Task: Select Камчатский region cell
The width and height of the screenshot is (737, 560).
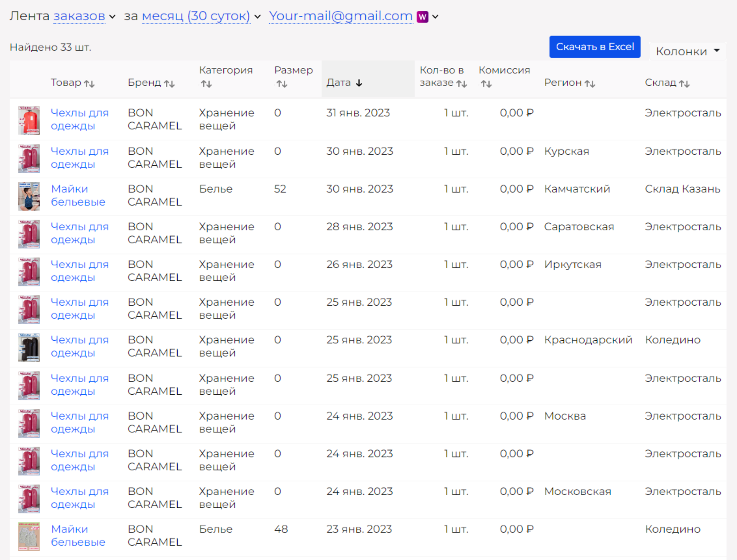Action: [577, 189]
